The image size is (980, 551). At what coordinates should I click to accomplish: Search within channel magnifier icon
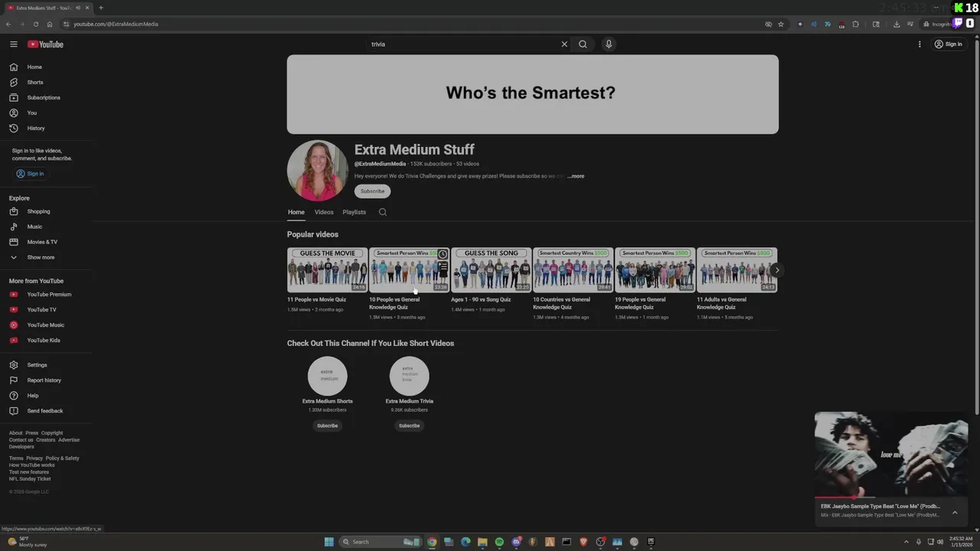pyautogui.click(x=383, y=212)
